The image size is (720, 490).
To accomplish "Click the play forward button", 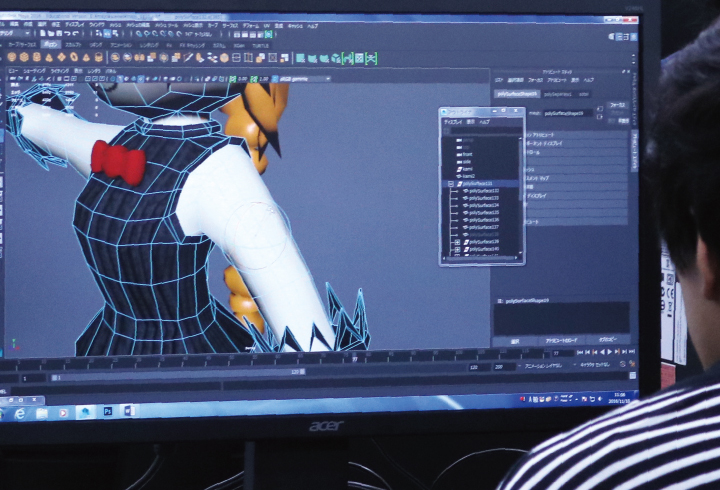I will (609, 352).
